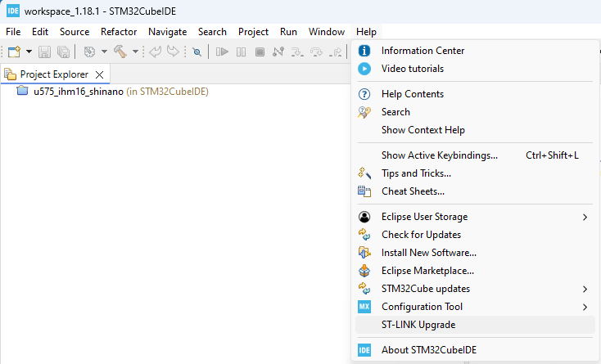Click the Step Over icon
Image resolution: width=601 pixels, height=364 pixels.
[x=316, y=52]
